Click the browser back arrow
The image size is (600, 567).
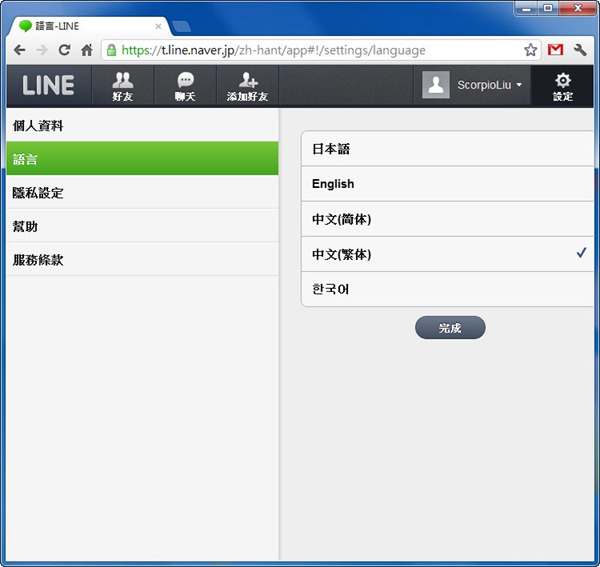20,50
